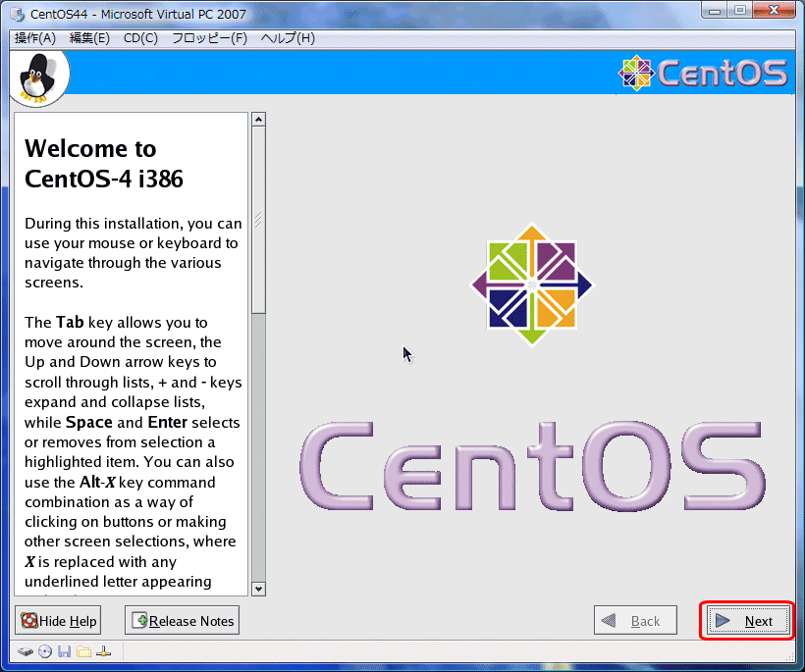Click the large CentOS pinwheel logo

pos(532,285)
